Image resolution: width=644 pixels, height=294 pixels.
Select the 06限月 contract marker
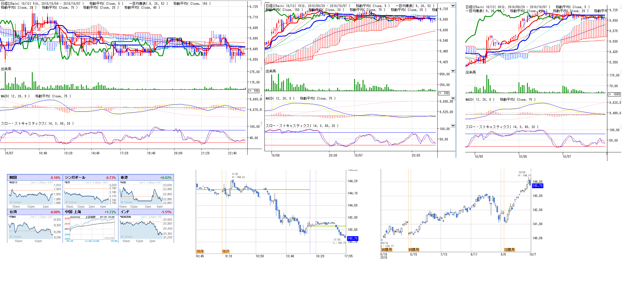(x=386, y=250)
